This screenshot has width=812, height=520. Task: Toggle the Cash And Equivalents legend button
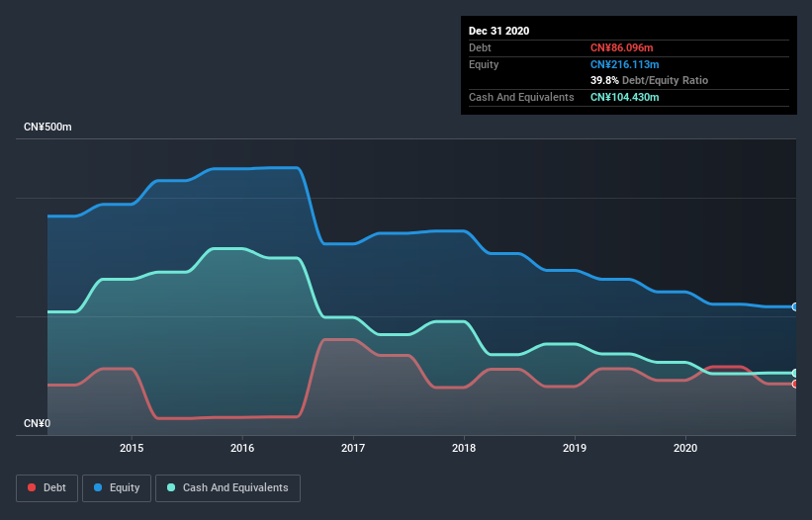tap(227, 488)
